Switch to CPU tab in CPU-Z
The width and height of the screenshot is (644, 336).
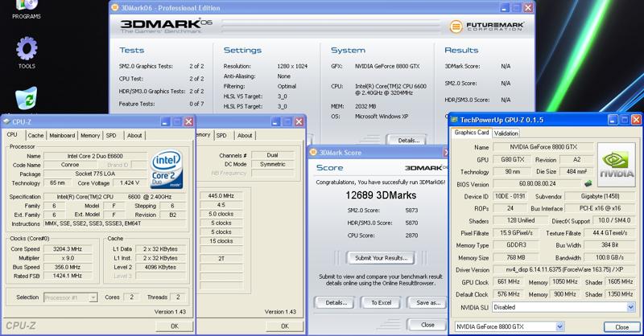tap(12, 134)
